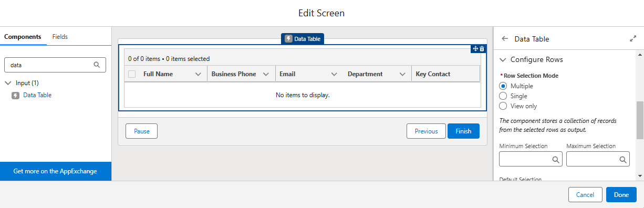Click the Business Phone column header text
This screenshot has height=208, width=644.
pyautogui.click(x=234, y=74)
